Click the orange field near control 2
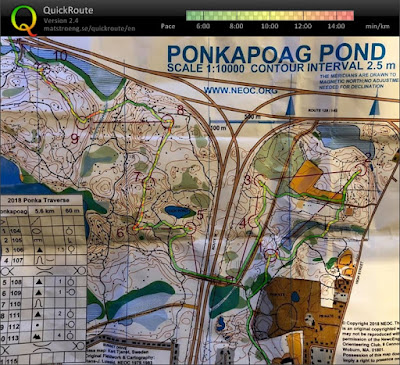The width and height of the screenshot is (400, 365). (x=312, y=182)
